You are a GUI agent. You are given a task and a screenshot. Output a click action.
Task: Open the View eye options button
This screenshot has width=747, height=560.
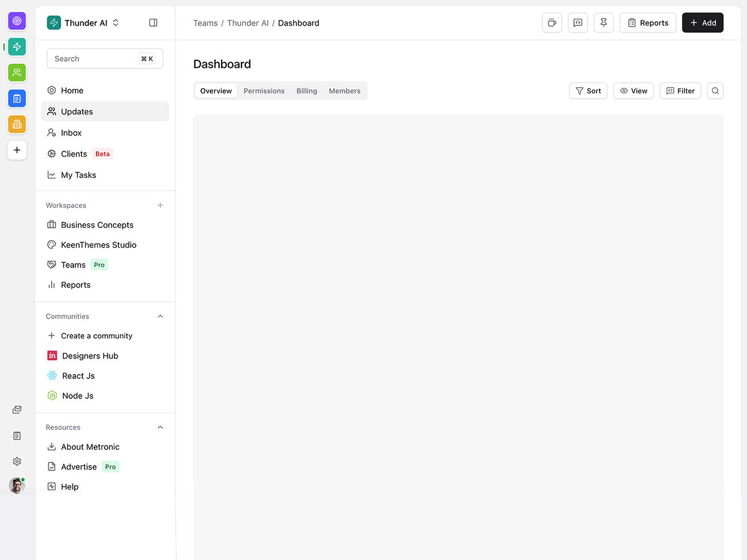coord(633,91)
